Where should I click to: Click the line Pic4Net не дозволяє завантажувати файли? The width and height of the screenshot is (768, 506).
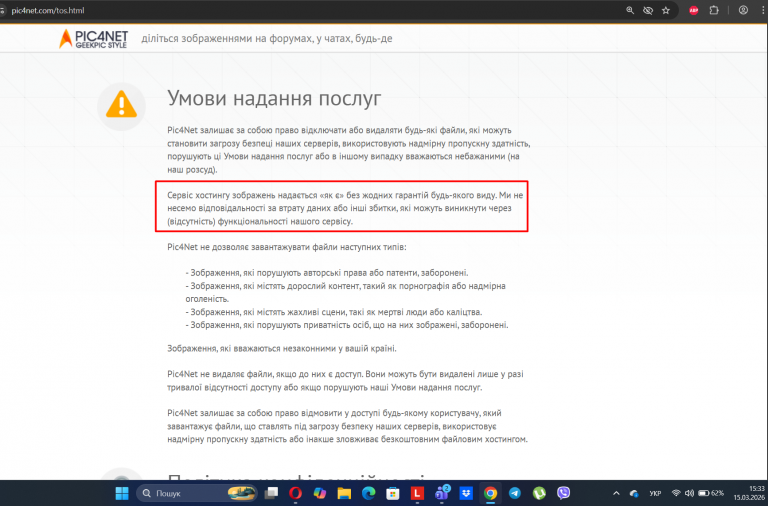click(287, 247)
